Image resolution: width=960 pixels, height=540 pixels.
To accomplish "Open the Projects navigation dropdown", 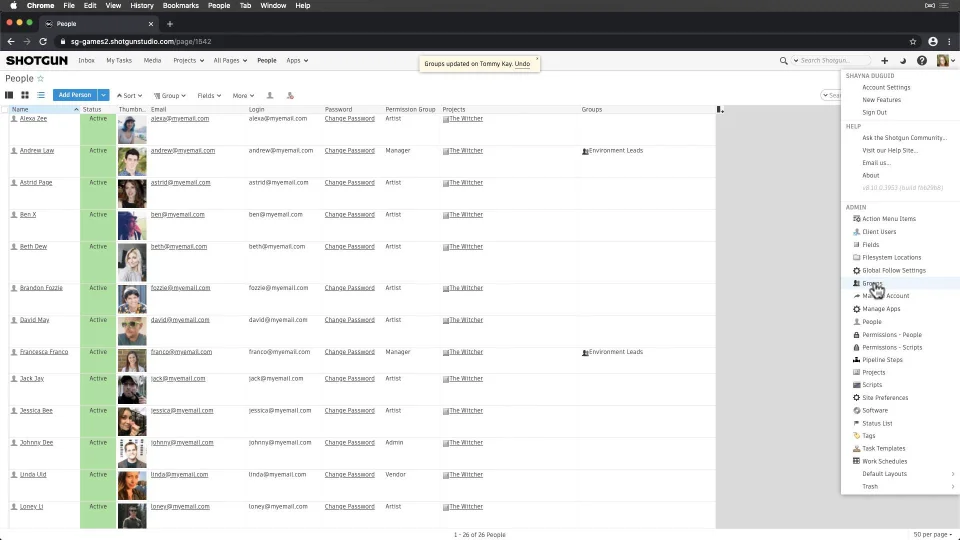I will [x=188, y=61].
